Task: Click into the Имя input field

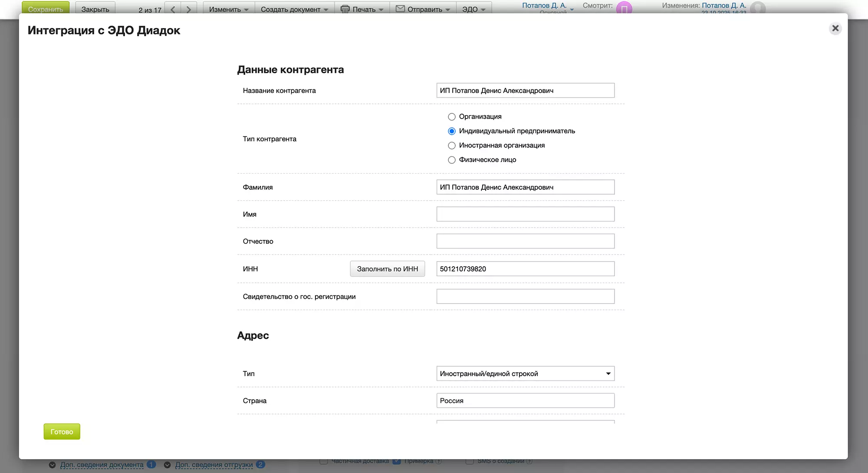Action: point(525,214)
